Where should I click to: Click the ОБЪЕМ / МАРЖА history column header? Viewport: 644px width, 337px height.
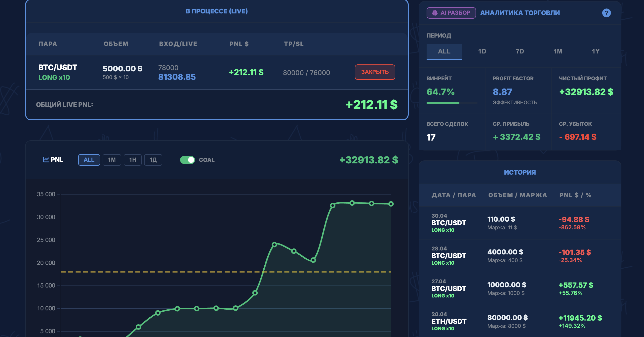[x=518, y=195]
